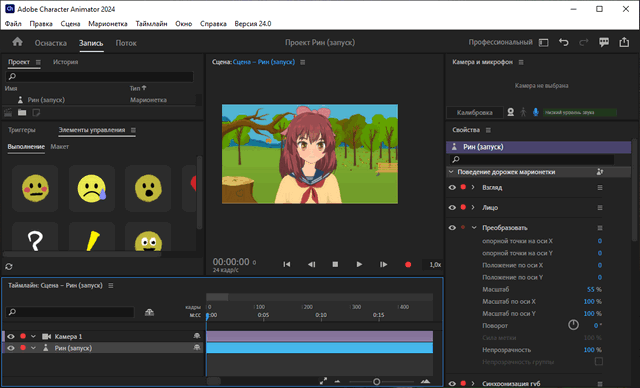Click the red Record button in scene

coord(408,265)
